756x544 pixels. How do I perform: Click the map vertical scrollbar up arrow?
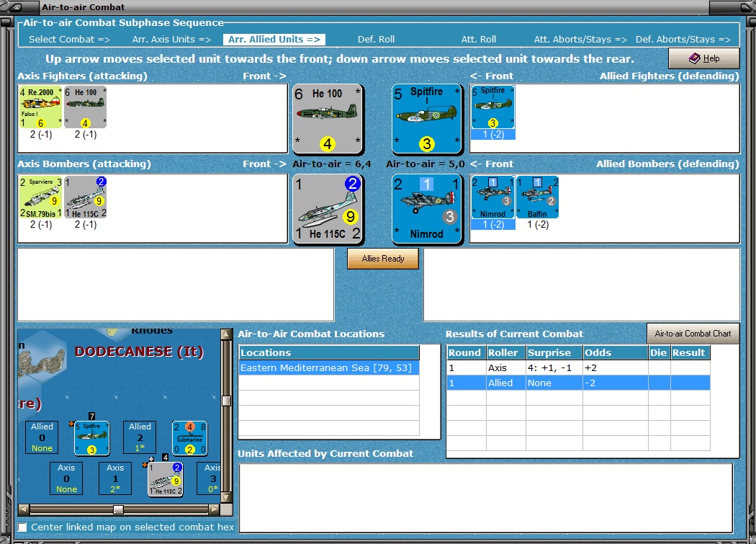click(226, 334)
